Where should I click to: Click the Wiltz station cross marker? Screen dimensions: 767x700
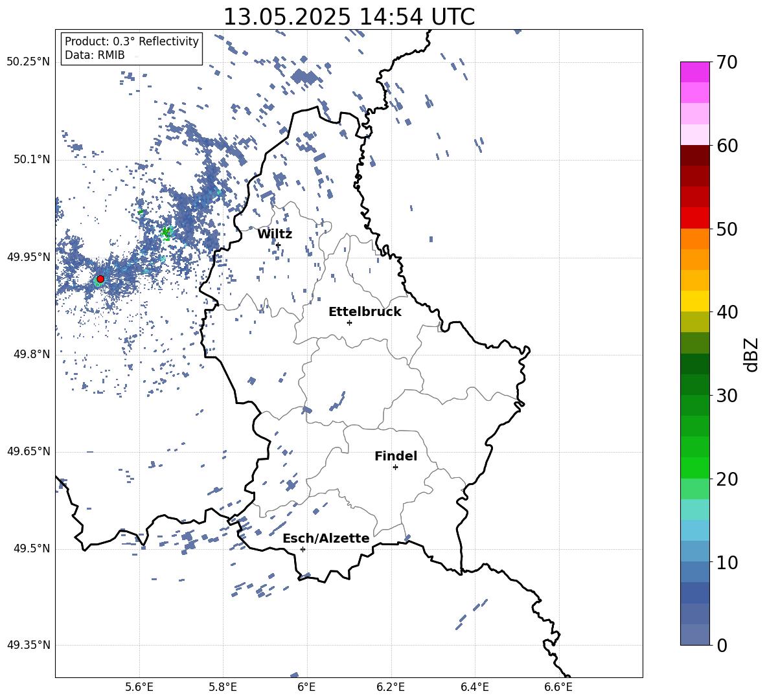coord(279,245)
